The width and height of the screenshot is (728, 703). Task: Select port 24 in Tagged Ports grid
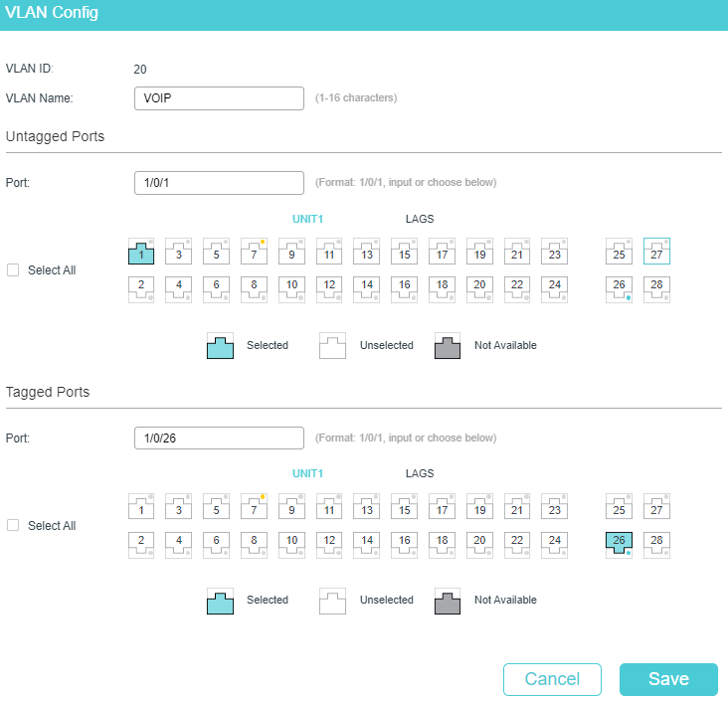(554, 545)
